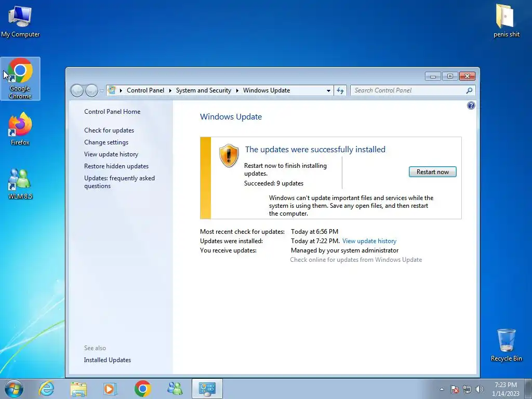Open Updates: frequently asked questions

(x=119, y=182)
